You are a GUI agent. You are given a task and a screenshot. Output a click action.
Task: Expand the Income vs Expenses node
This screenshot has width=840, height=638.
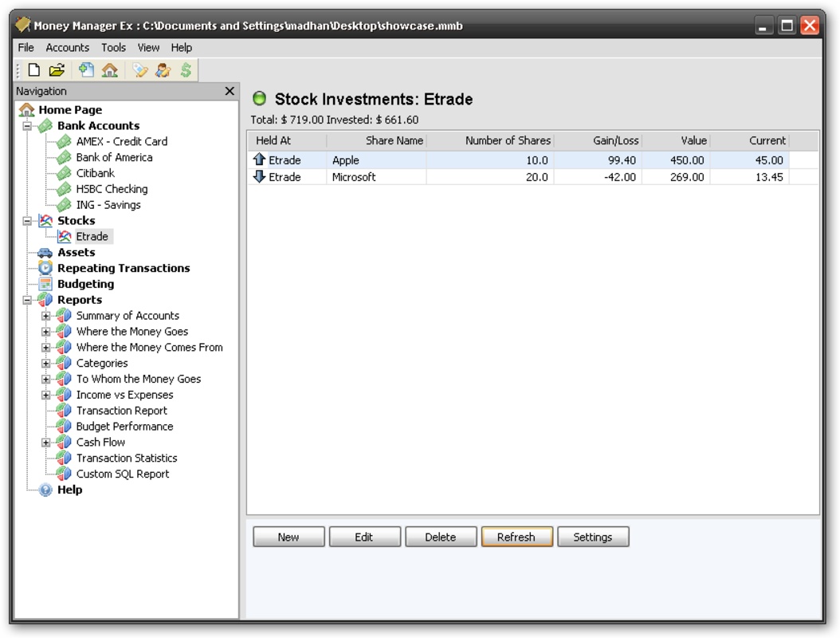click(x=46, y=395)
